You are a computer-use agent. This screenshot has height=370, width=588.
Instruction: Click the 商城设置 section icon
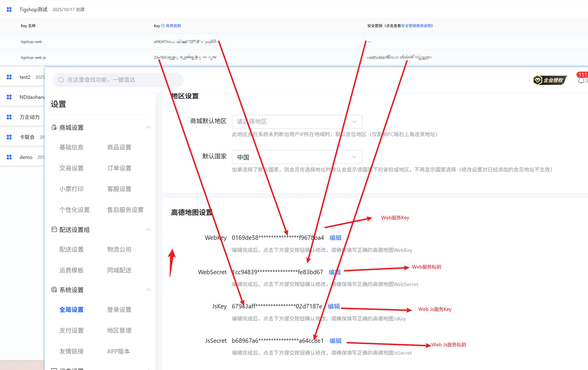pyautogui.click(x=54, y=128)
